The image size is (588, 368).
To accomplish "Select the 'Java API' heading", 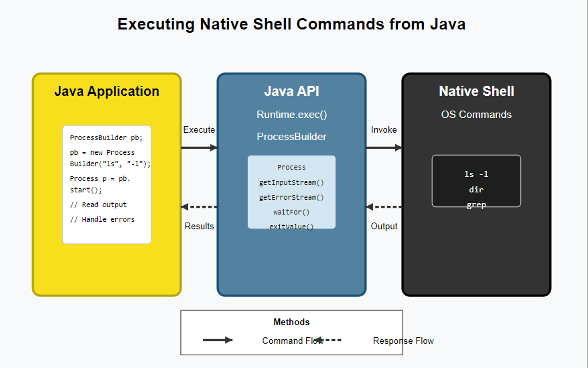I will pos(291,91).
